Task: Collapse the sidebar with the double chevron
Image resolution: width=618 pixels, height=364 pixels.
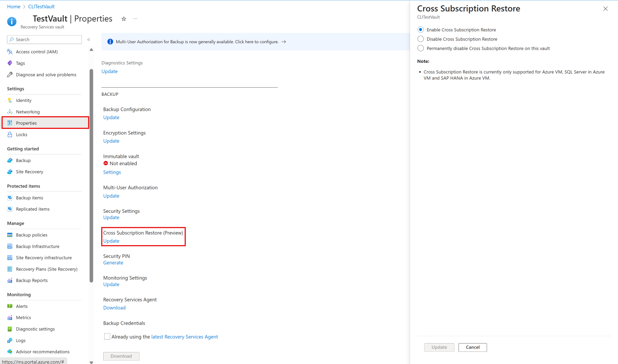Action: coord(88,39)
